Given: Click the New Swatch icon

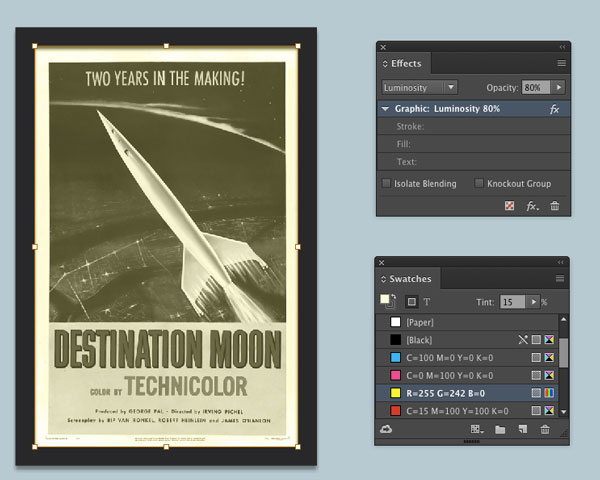Looking at the screenshot, I should pos(523,429).
